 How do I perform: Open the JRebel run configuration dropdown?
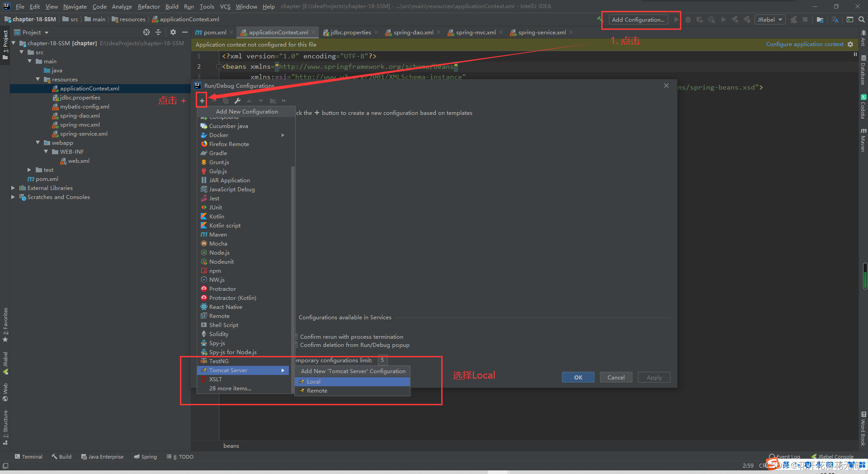pyautogui.click(x=770, y=19)
